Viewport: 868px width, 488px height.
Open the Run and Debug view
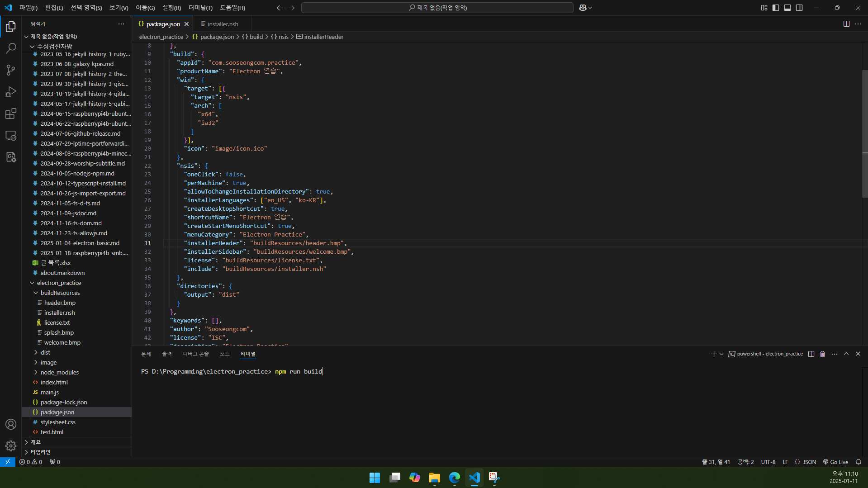click(11, 92)
